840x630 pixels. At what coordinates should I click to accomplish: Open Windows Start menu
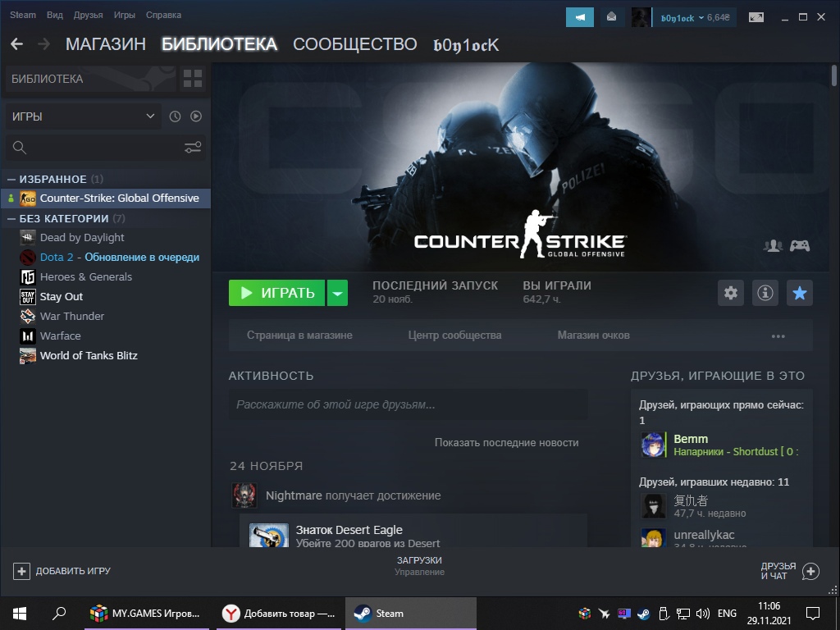point(20,614)
